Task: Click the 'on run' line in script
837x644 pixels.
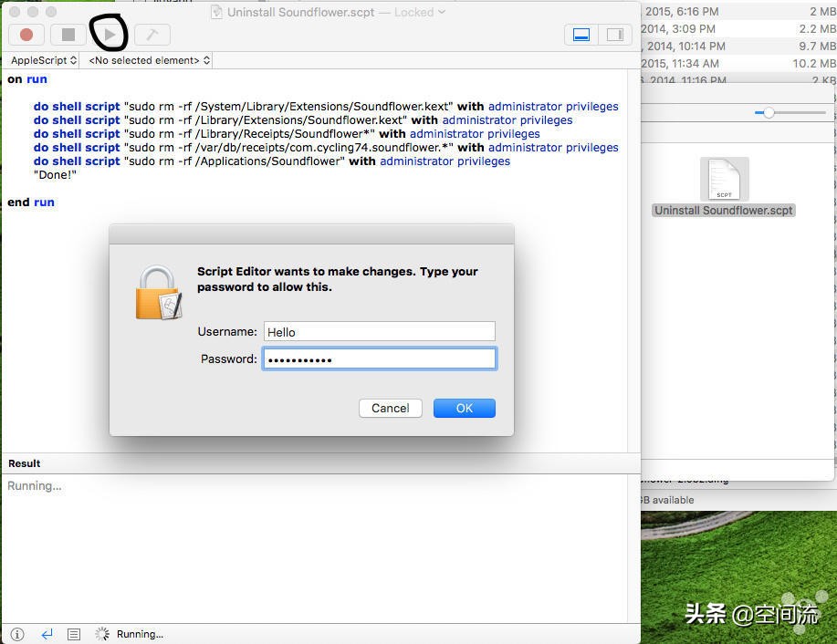Action: (27, 79)
